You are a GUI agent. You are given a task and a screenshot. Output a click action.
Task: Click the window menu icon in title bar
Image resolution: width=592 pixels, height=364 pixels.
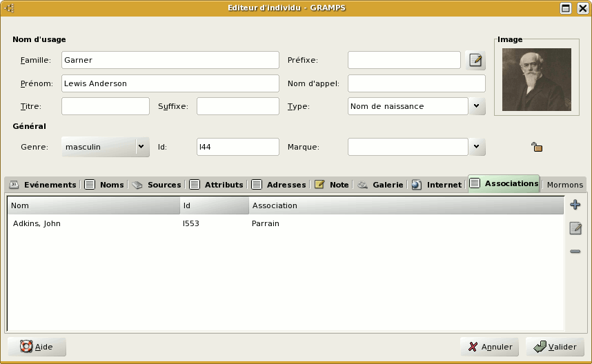pyautogui.click(x=10, y=8)
